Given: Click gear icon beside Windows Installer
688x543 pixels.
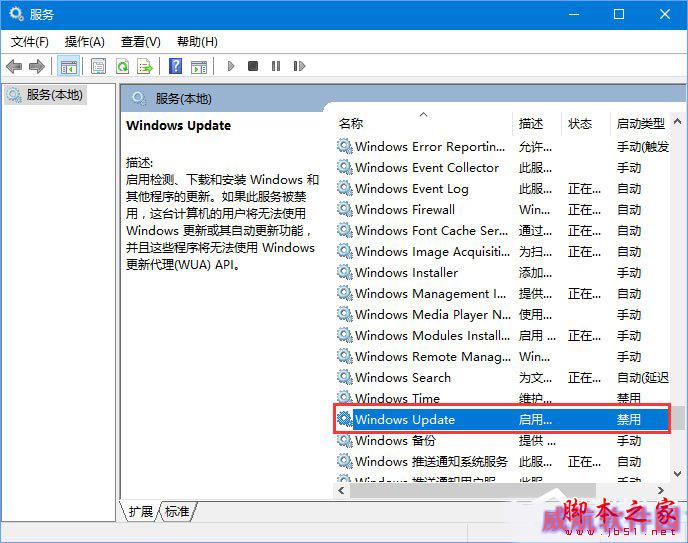Looking at the screenshot, I should (x=345, y=272).
